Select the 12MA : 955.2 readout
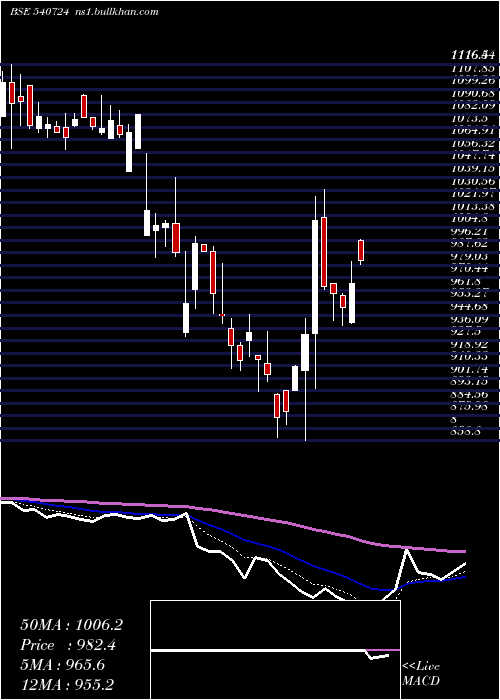 pos(67,684)
